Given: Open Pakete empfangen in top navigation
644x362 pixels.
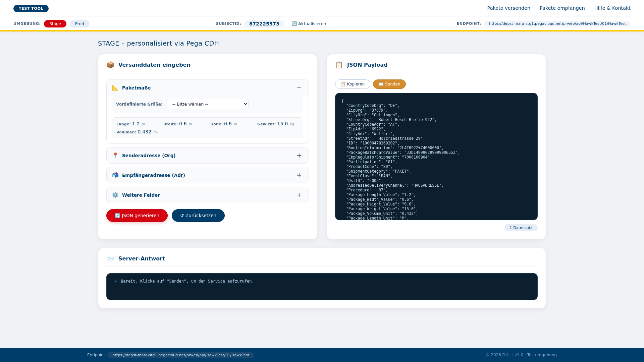Looking at the screenshot, I should pyautogui.click(x=562, y=8).
